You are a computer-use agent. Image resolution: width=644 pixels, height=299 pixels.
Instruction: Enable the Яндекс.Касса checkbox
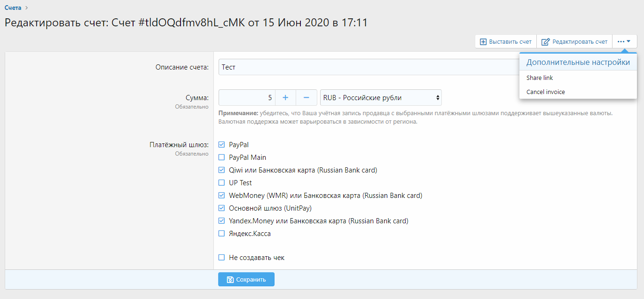(x=221, y=234)
